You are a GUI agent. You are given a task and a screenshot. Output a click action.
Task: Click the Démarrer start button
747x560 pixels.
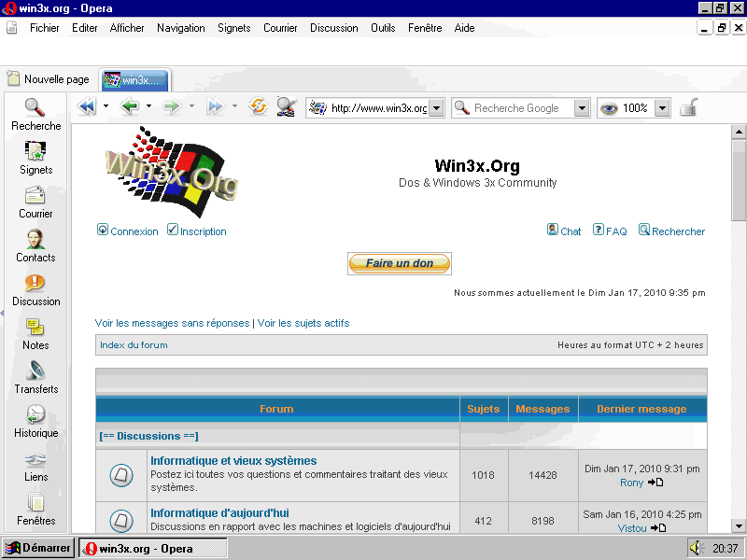coord(37,548)
